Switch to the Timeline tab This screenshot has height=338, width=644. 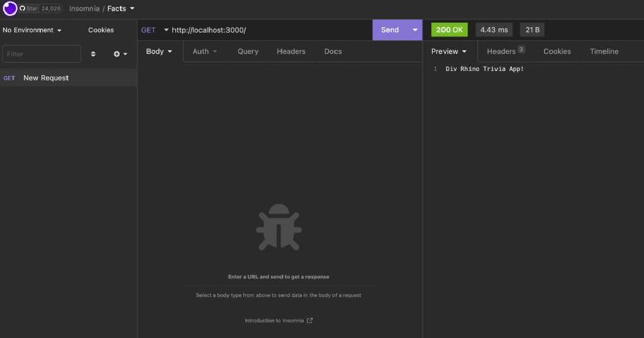pos(604,52)
